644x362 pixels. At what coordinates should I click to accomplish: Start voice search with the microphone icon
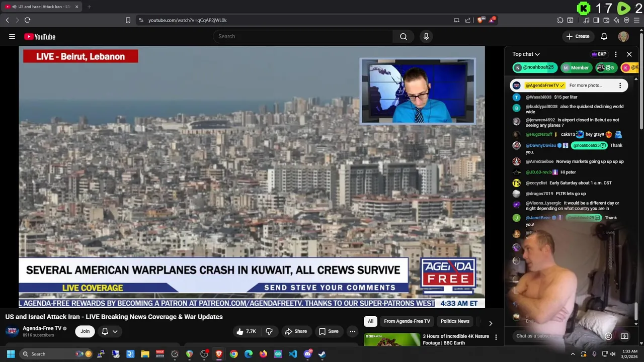pyautogui.click(x=426, y=36)
